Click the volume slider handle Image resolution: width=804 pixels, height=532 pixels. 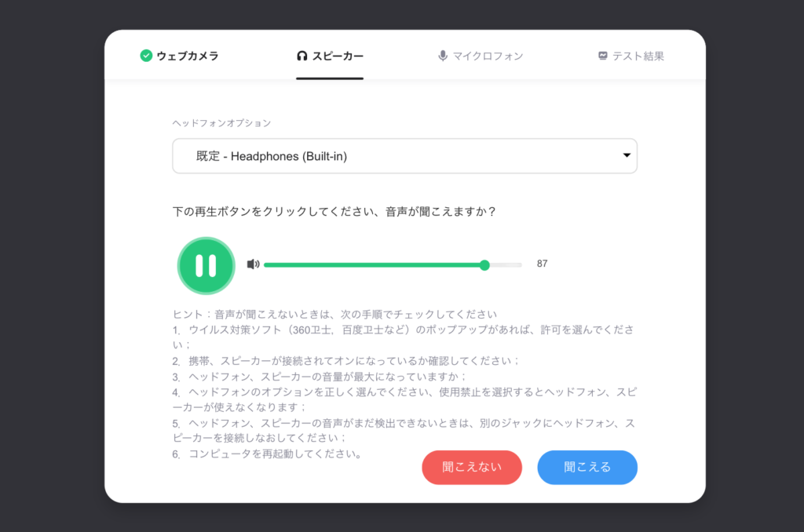pos(484,265)
